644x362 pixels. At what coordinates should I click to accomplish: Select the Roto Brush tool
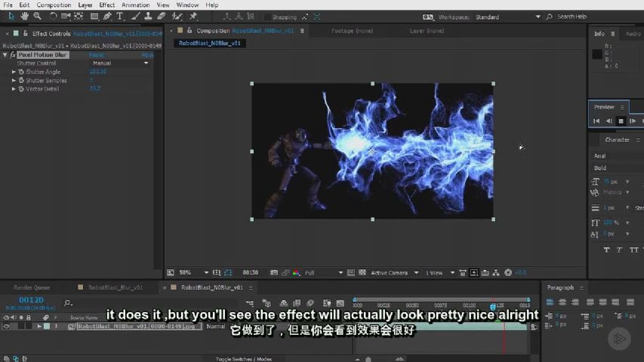click(x=177, y=17)
